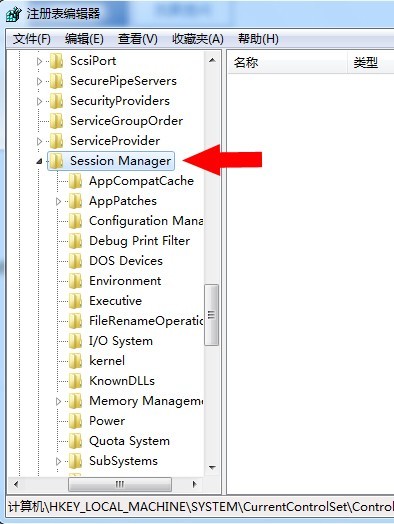Select the kernel folder icon
394x524 pixels.
pos(75,361)
